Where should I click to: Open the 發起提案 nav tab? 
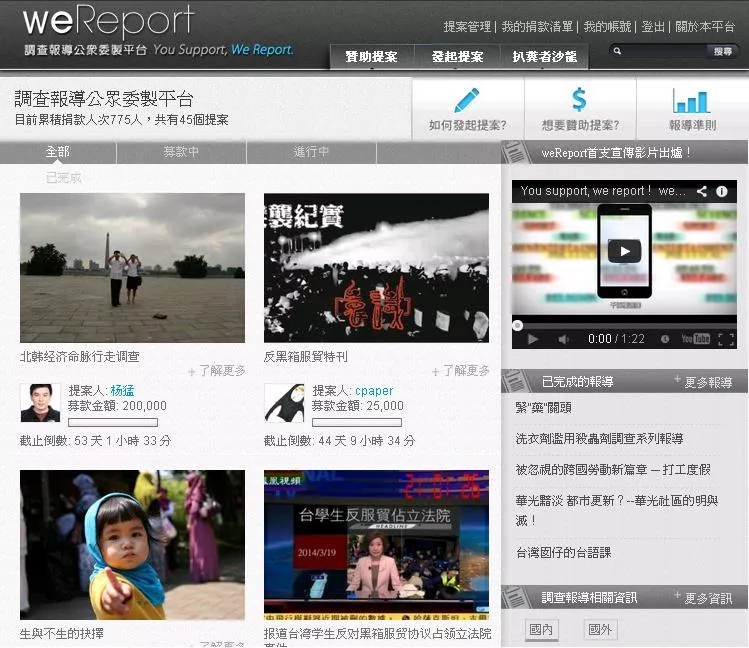457,57
